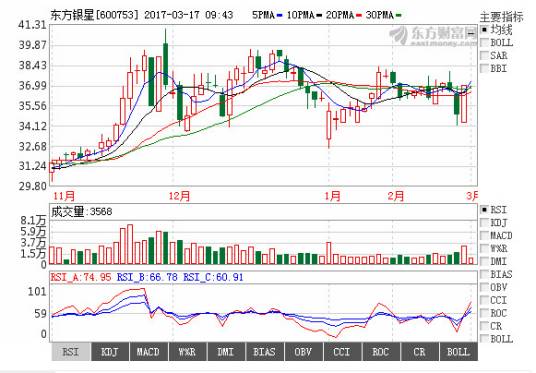Click the 5PMA blue legend marker
Viewport: 536px width, 373px height.
(280, 15)
